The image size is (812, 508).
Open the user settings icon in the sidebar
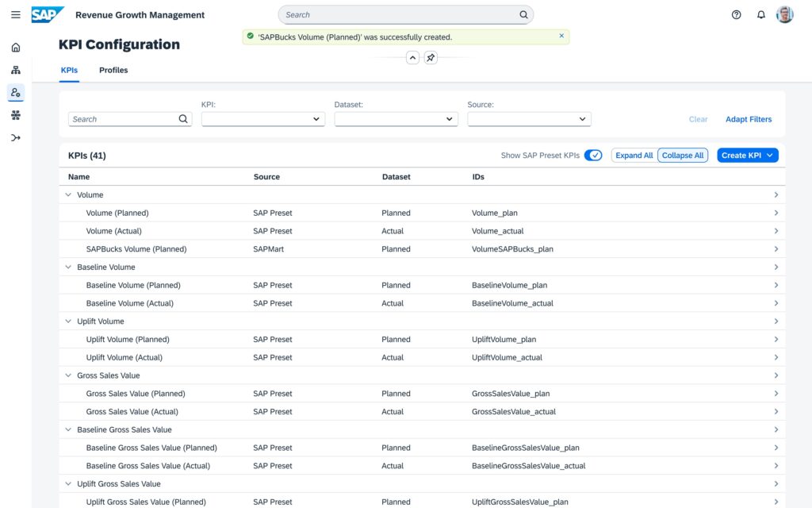pos(16,93)
